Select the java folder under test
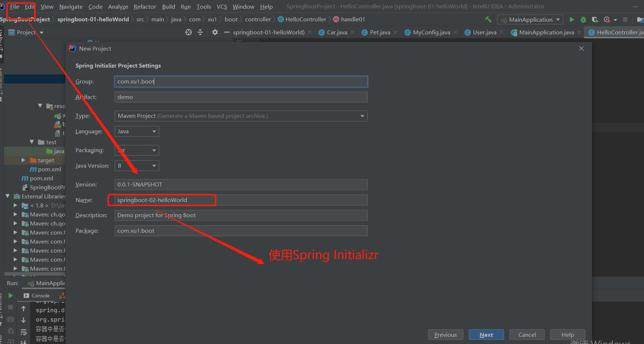 pos(55,151)
